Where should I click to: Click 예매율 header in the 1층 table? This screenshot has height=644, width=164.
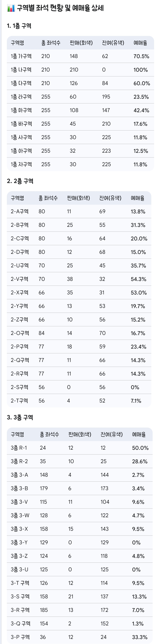[140, 43]
